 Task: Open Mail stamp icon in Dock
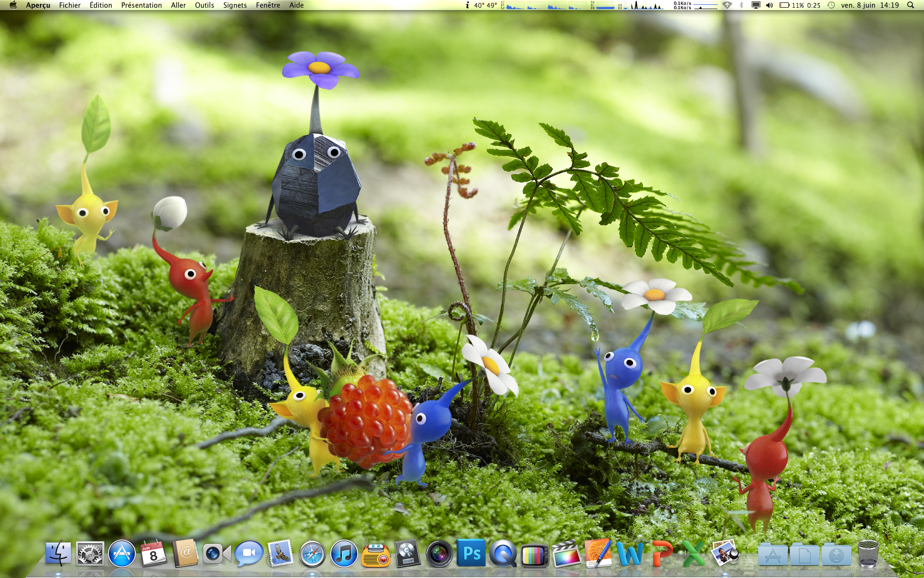(281, 553)
